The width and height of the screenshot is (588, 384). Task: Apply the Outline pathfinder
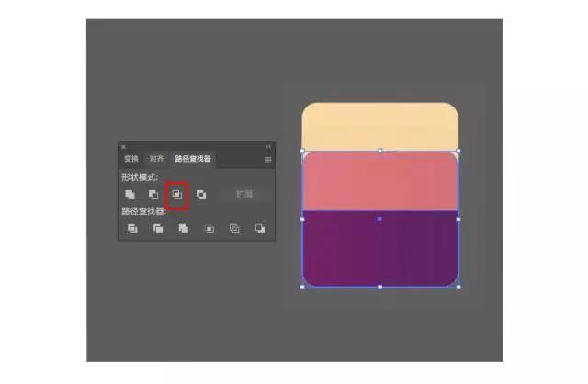point(234,229)
